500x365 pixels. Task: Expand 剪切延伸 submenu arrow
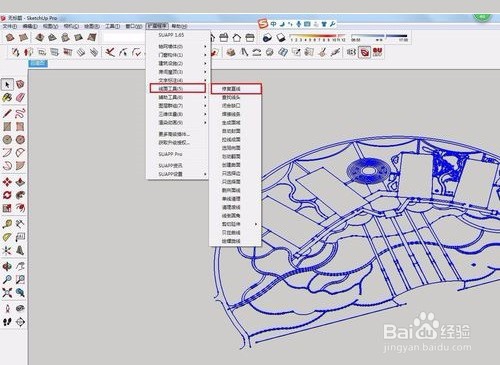click(x=256, y=224)
